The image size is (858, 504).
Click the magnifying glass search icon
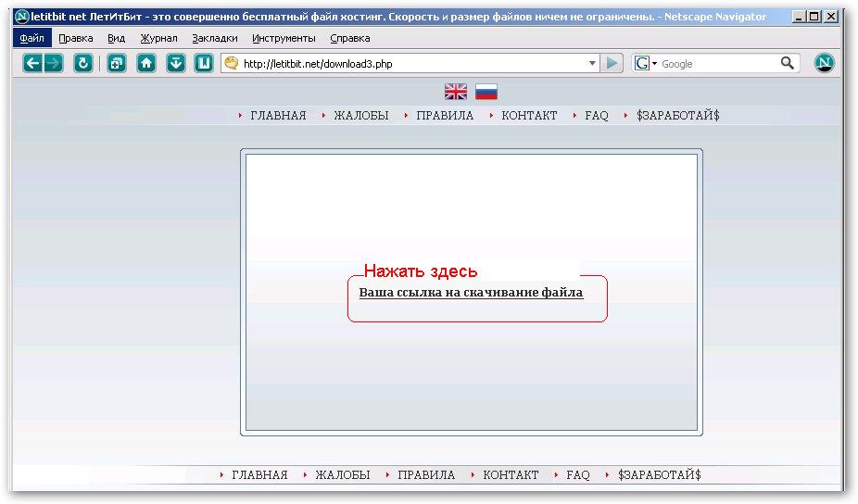[788, 64]
